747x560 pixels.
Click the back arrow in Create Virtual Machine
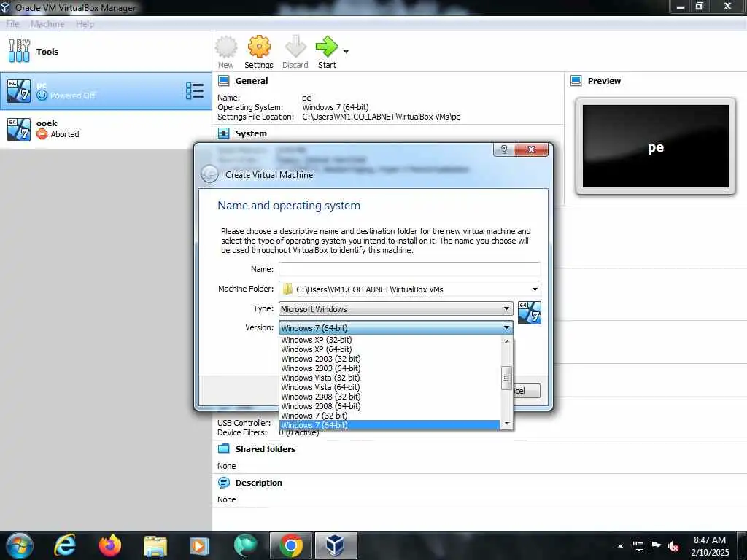[209, 174]
